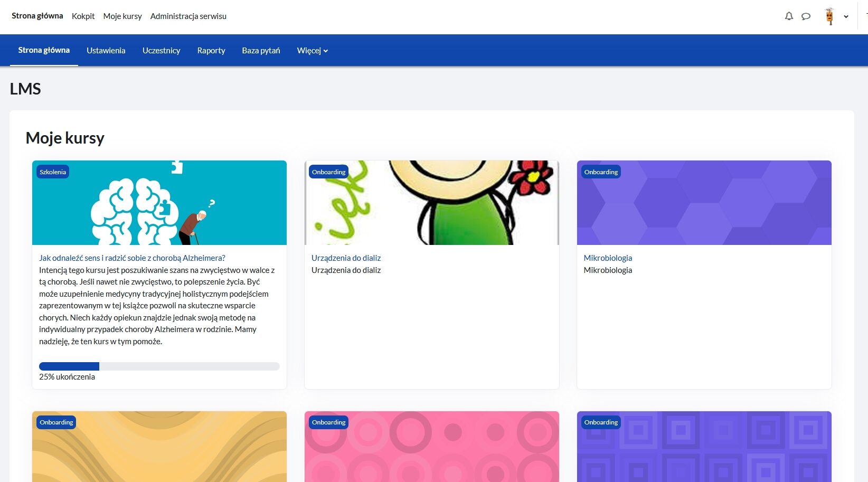This screenshot has height=482, width=868.
Task: Click the LMS page title
Action: (x=25, y=89)
